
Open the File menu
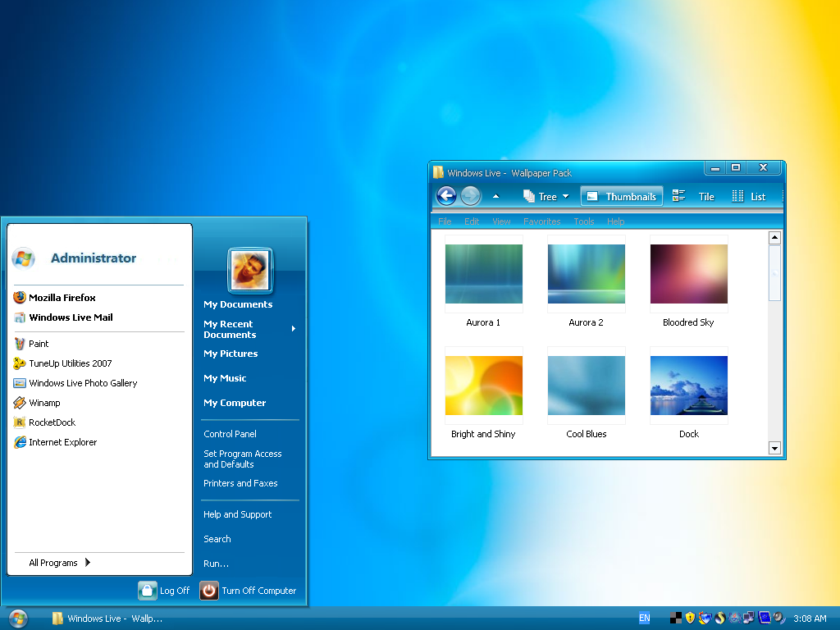tap(445, 221)
